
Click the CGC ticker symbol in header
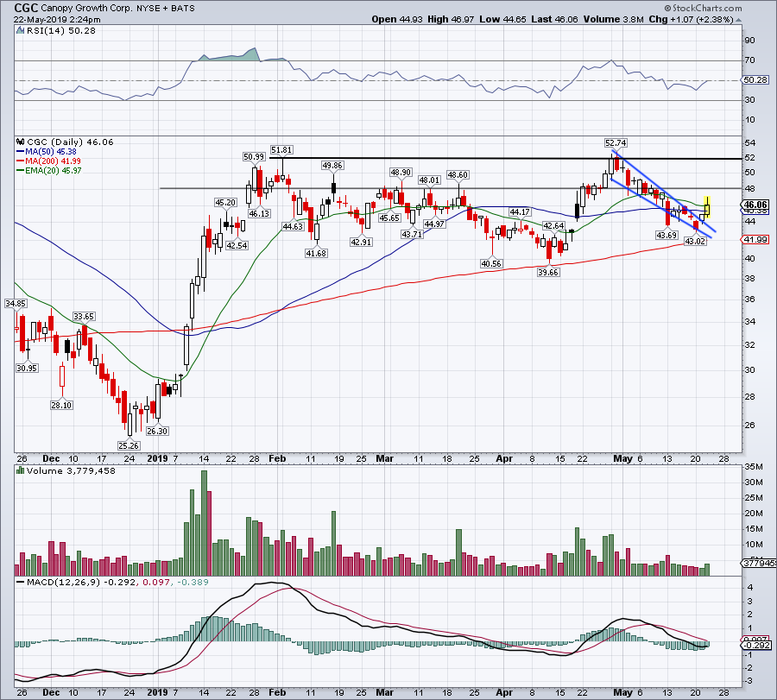[x=26, y=8]
